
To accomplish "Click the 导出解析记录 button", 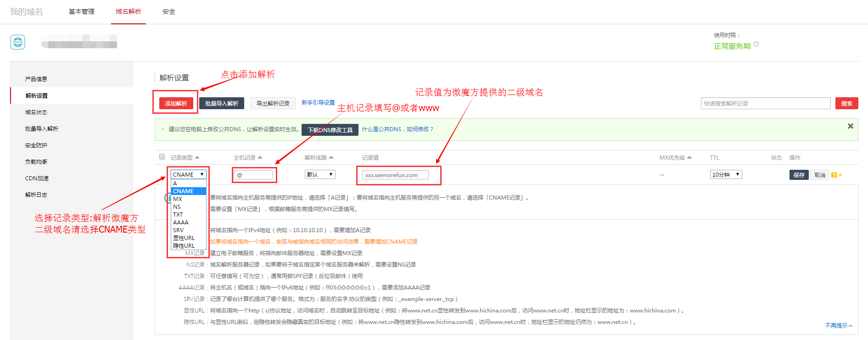I will point(273,103).
